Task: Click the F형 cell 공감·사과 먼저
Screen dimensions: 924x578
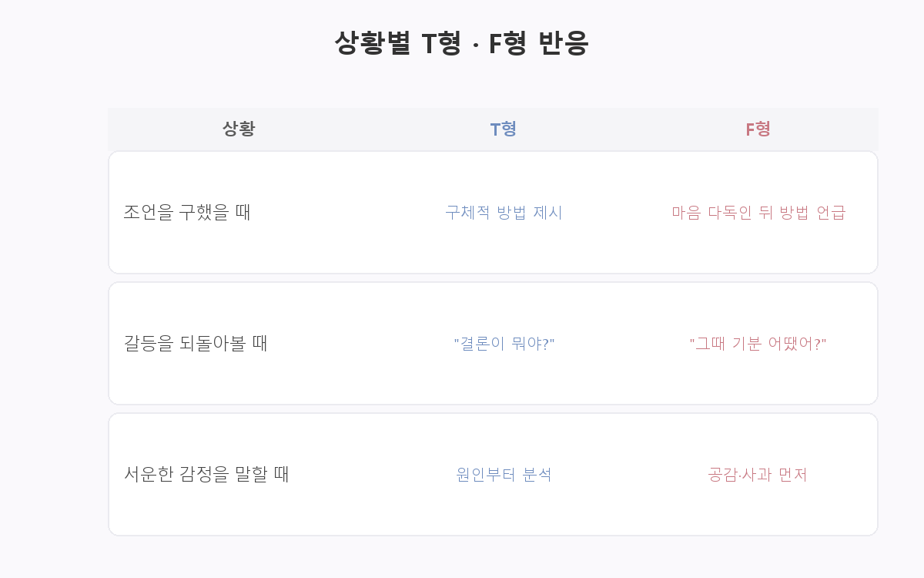Action: 758,475
